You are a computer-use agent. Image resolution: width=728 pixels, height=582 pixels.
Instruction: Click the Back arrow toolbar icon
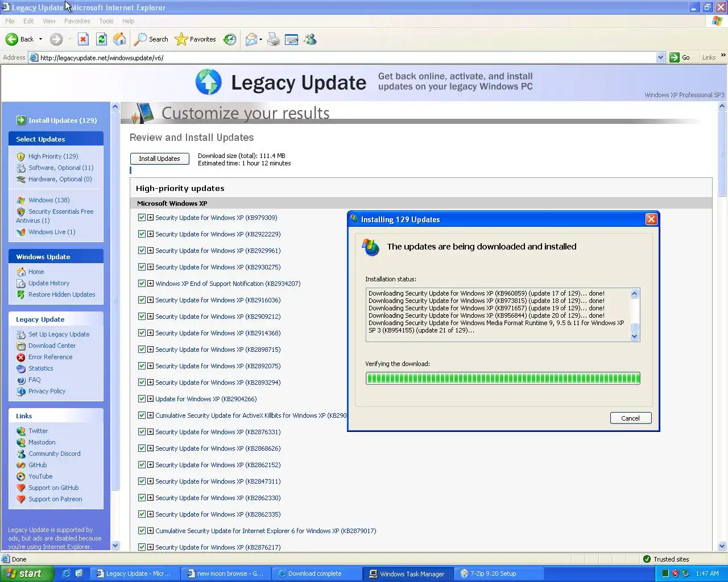click(12, 39)
